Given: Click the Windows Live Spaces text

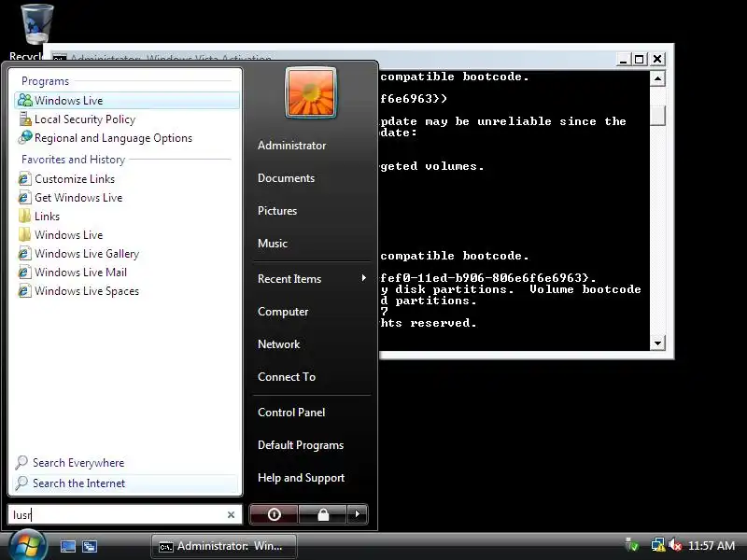Looking at the screenshot, I should pos(87,291).
